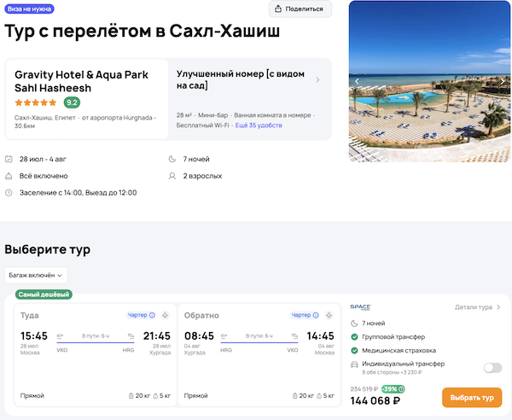Open the Ещё 35 удобств link

pyautogui.click(x=258, y=125)
